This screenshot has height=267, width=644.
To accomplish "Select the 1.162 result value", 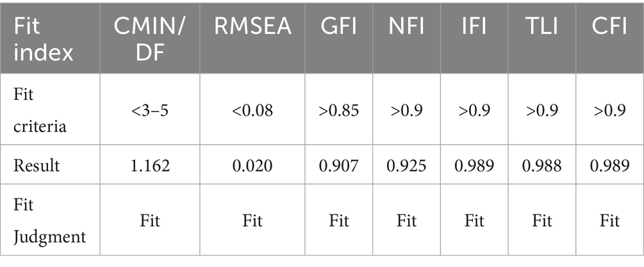I will [x=151, y=166].
